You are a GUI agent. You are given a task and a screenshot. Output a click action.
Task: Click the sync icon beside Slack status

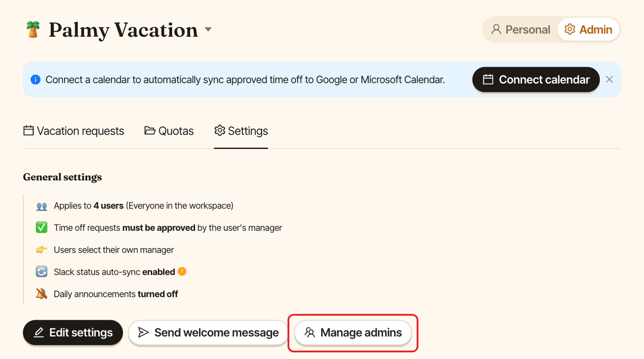click(x=42, y=271)
